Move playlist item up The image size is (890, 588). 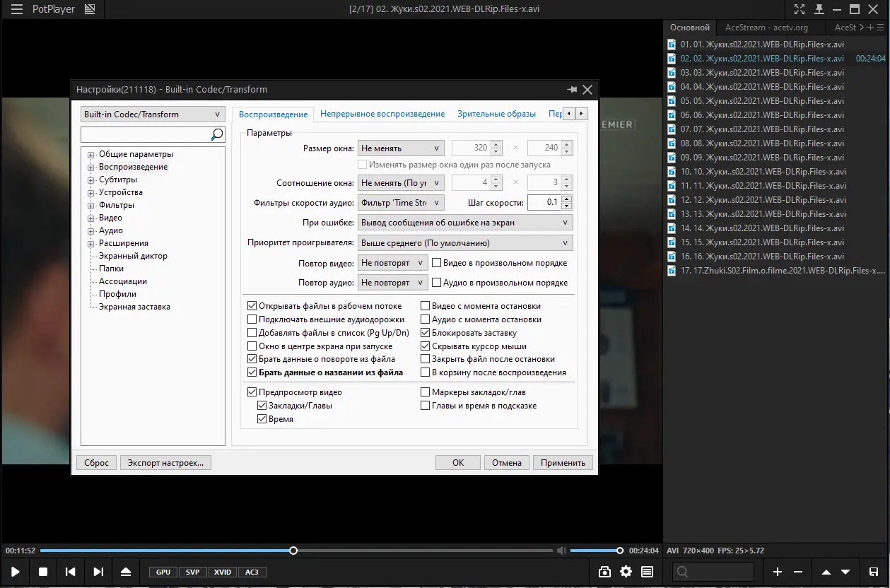(x=826, y=572)
